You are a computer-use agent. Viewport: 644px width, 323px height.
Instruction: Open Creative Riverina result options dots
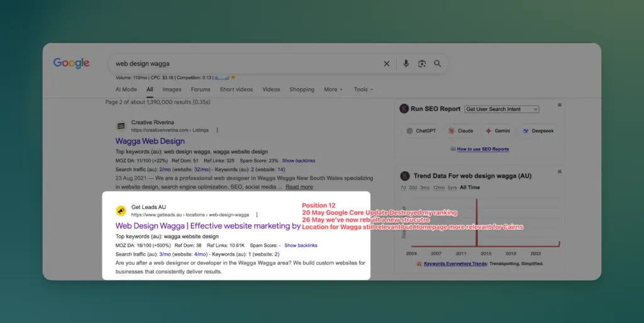pyautogui.click(x=217, y=130)
